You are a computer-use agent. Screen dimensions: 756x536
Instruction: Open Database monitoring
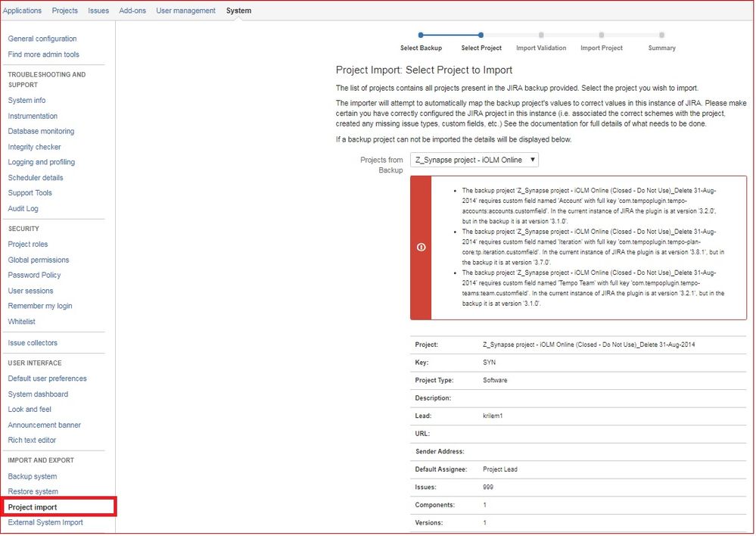tap(41, 131)
